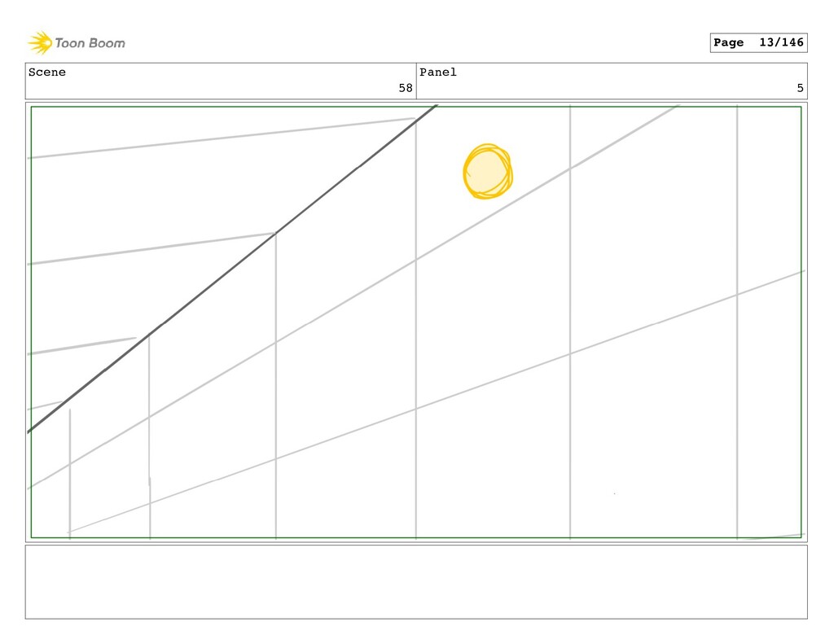This screenshot has width=834, height=644.
Task: Select the short gray stroke left of the dark line
Action: pos(44,405)
